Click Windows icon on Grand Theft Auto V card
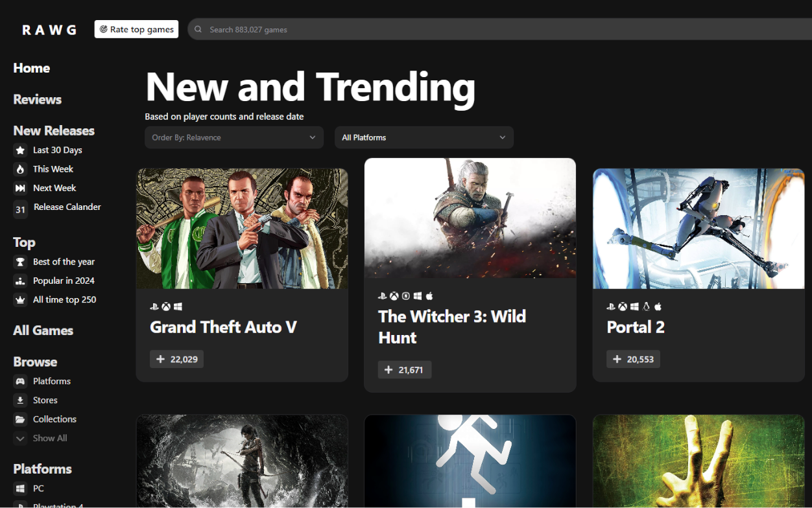This screenshot has width=812, height=508. (x=178, y=306)
